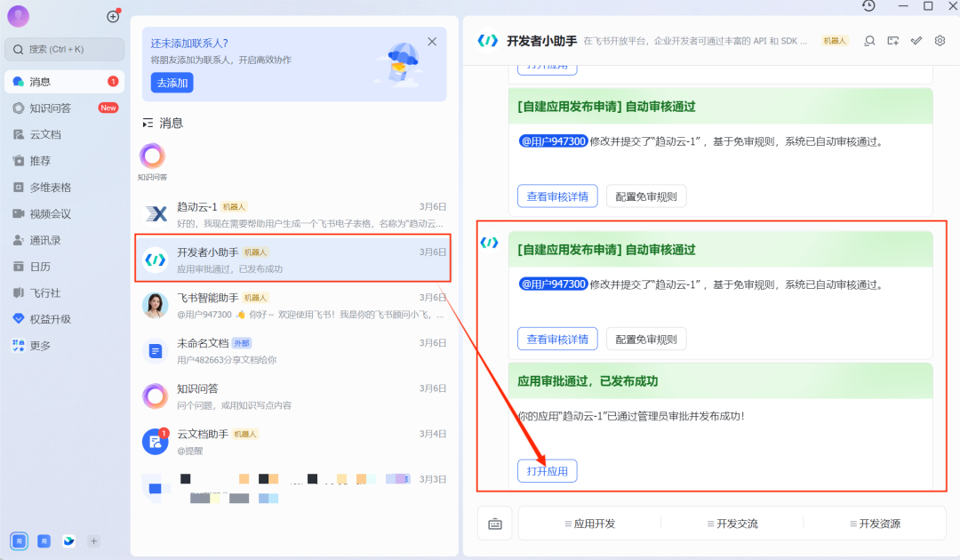Open the 开发资源 bot menu
The width and height of the screenshot is (960, 560).
[875, 524]
